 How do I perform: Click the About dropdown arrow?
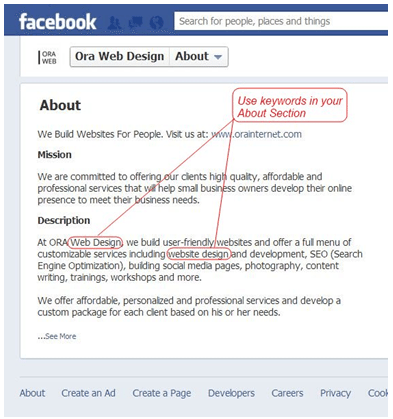point(218,57)
